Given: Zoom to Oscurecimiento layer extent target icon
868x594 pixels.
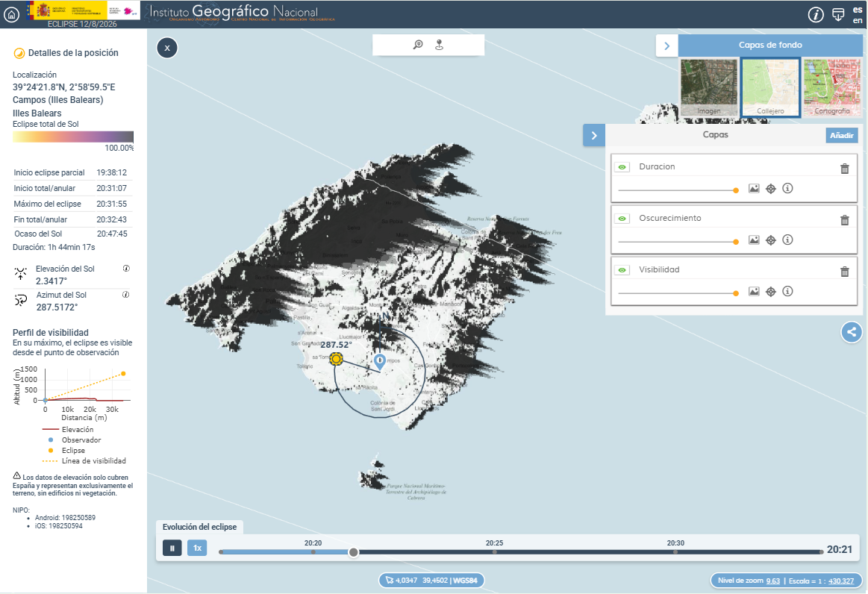Looking at the screenshot, I should point(771,240).
